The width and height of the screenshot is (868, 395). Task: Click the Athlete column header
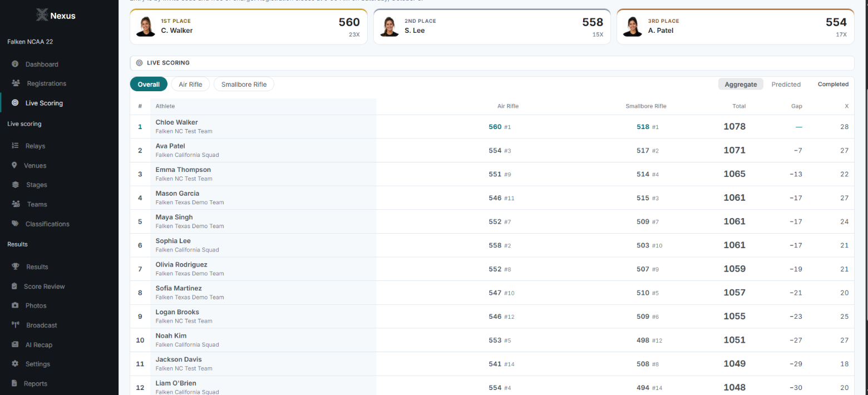point(165,106)
